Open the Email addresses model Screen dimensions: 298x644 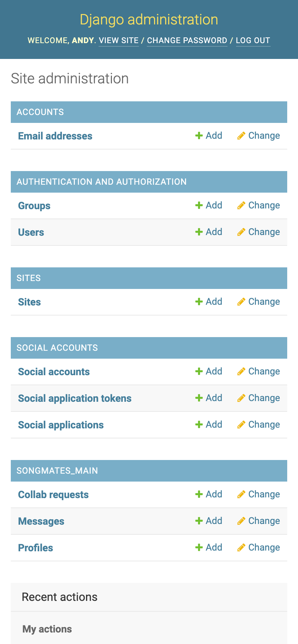(55, 136)
